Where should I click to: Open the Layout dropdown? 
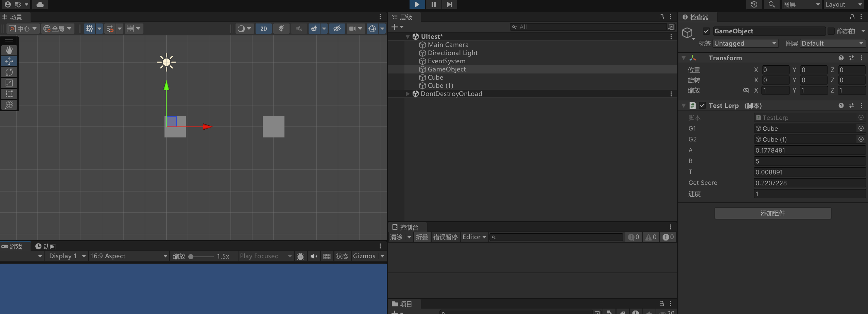tap(843, 4)
